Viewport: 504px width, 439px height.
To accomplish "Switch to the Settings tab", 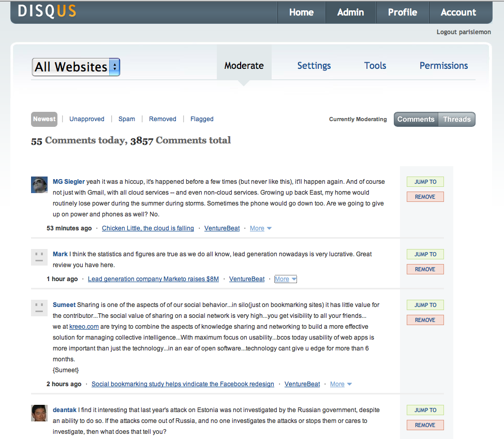I will [x=314, y=66].
